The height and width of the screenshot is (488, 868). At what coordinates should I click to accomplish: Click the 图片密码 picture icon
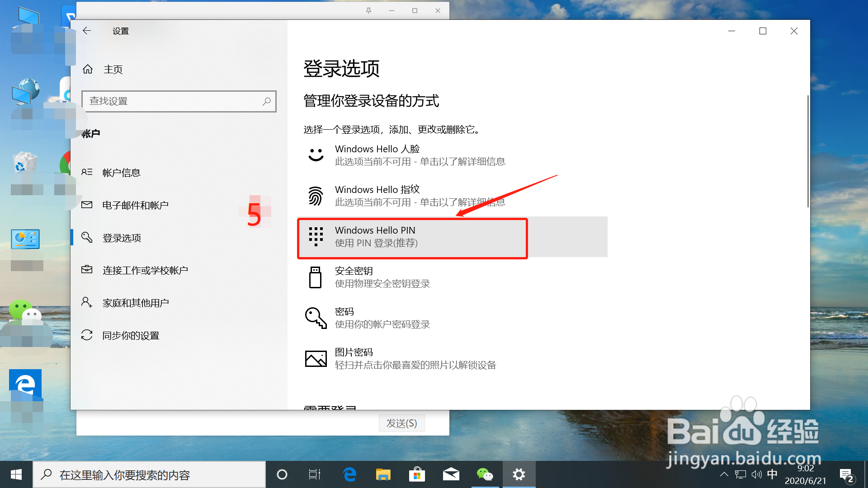click(x=316, y=359)
